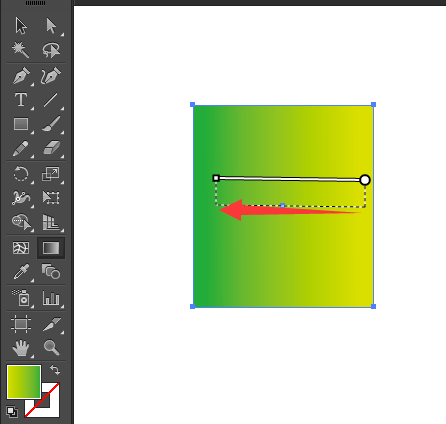
Task: Click the gradient annotator square origin handle
Action: click(x=216, y=178)
